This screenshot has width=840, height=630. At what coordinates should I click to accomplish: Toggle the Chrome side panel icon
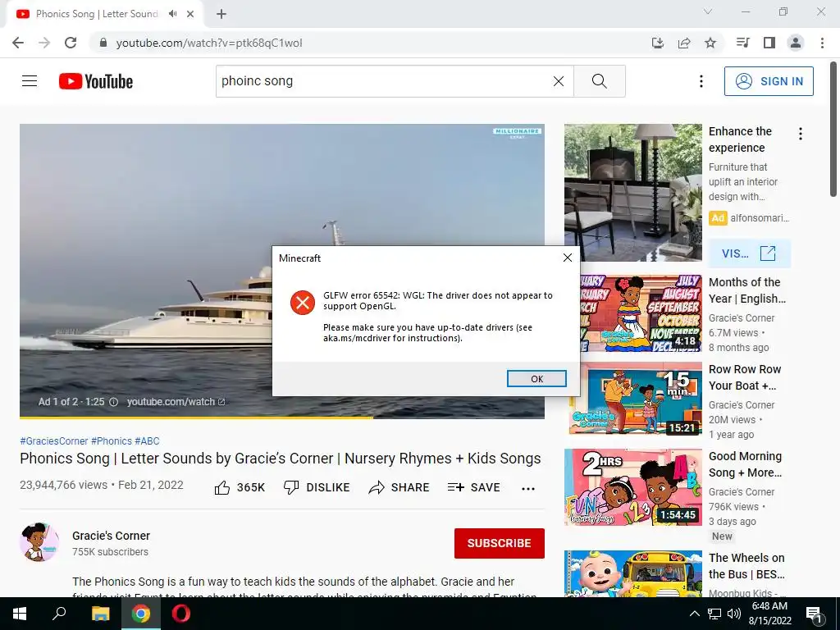tap(769, 43)
